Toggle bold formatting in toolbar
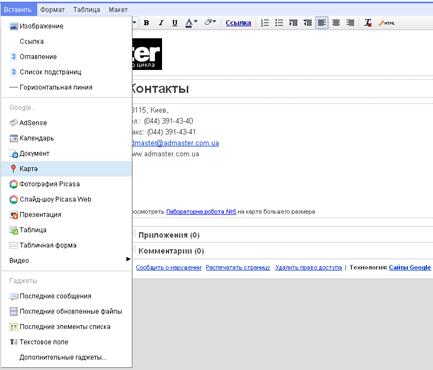433x370 pixels. point(146,23)
